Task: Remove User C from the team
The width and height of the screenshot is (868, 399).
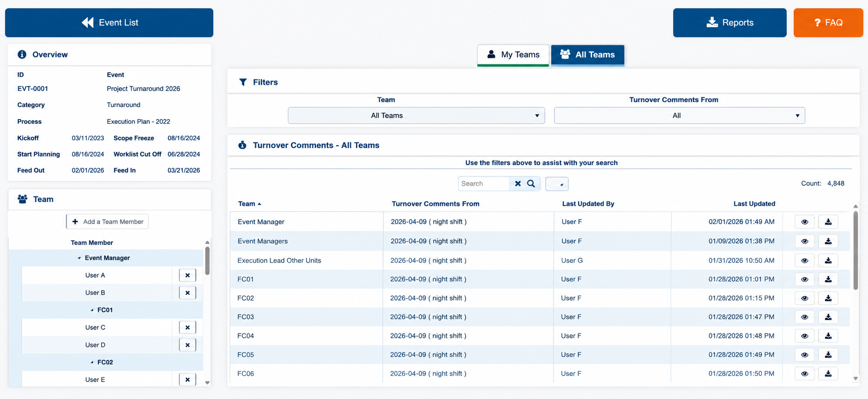Action: [187, 327]
